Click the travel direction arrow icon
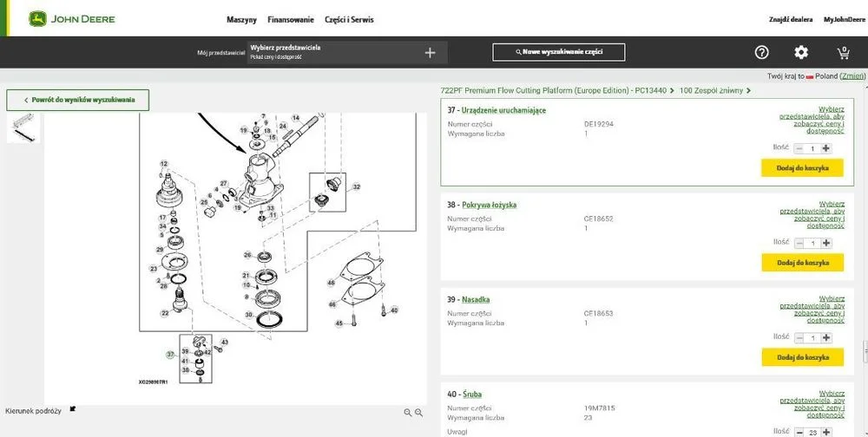 [73, 409]
